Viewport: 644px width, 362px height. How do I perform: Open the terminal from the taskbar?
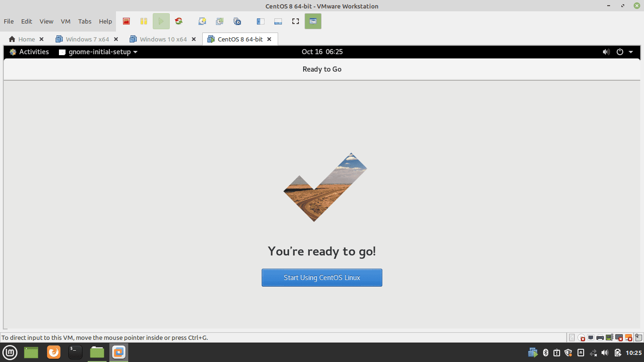(75, 352)
